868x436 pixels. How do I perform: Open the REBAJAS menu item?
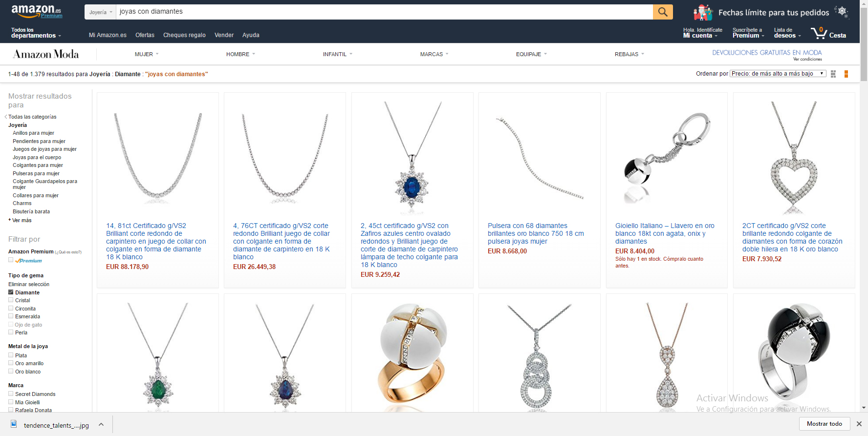click(629, 54)
